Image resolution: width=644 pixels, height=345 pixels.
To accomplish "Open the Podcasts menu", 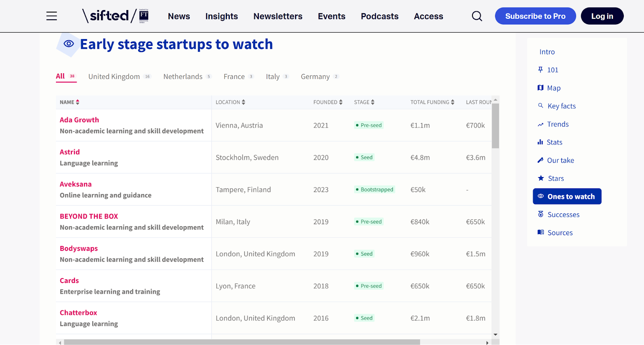I will click(380, 16).
